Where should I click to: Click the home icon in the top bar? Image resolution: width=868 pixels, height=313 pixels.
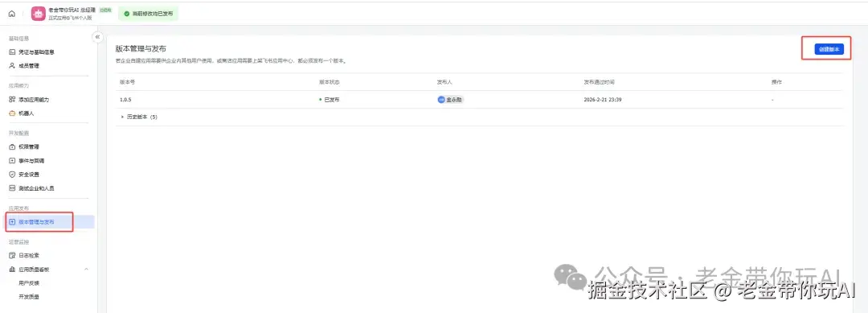click(11, 14)
